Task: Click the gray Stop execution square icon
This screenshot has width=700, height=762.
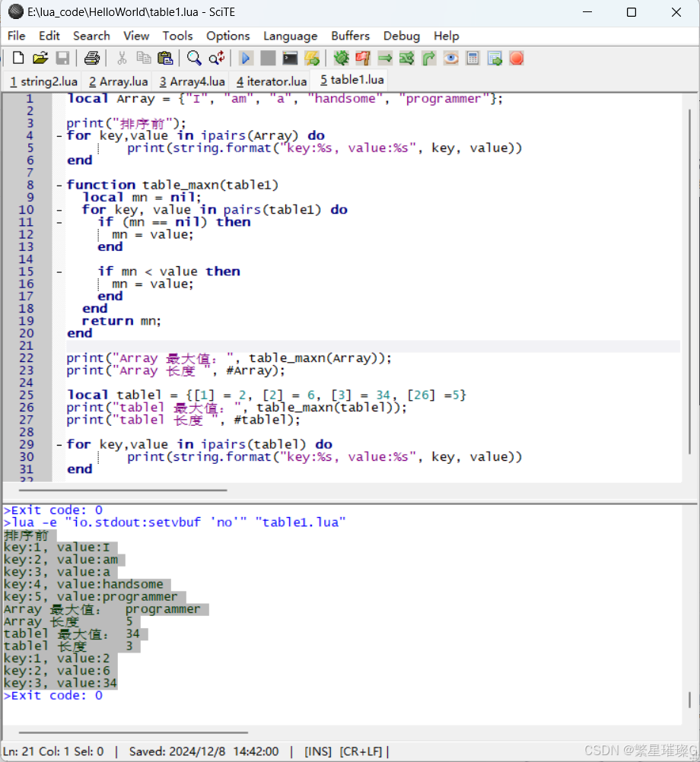Action: coord(268,59)
